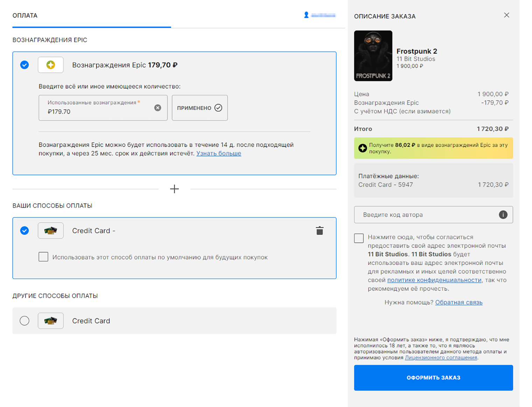Open the Обратная связь help link
The height and width of the screenshot is (407, 532).
459,302
